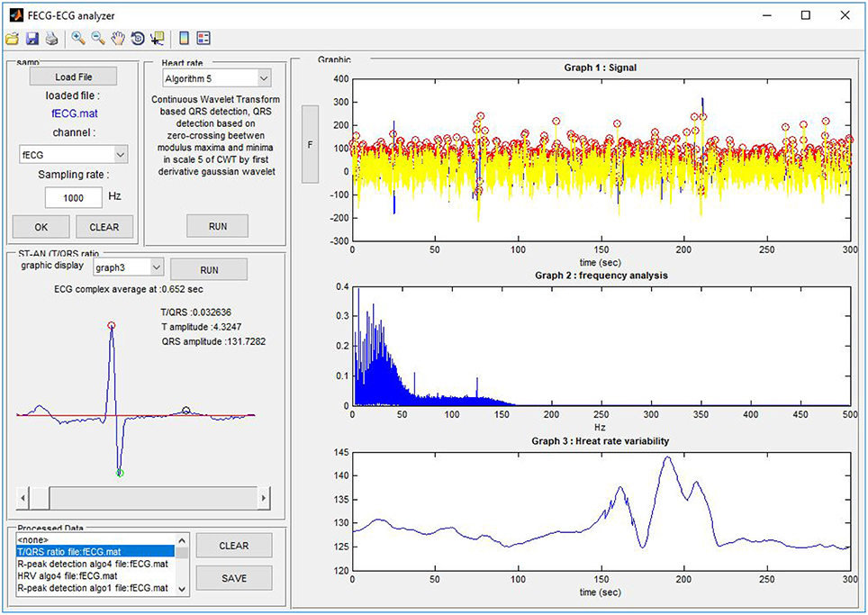This screenshot has width=868, height=615.
Task: Click the 'Graph 2 : frequency analysis' title
Action: coord(601,276)
